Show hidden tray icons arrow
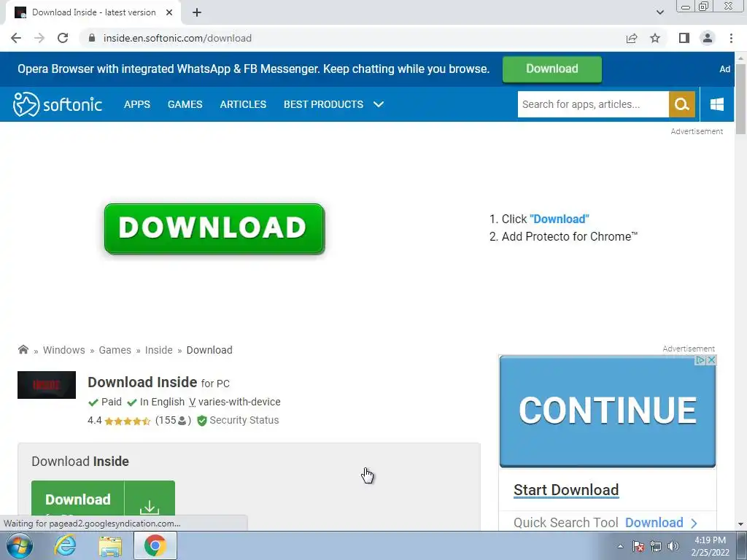Screen dimensions: 747x560 (620, 546)
